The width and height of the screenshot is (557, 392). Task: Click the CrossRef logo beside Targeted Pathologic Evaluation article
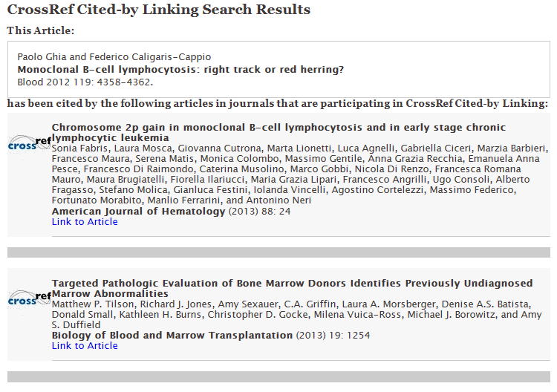[30, 298]
